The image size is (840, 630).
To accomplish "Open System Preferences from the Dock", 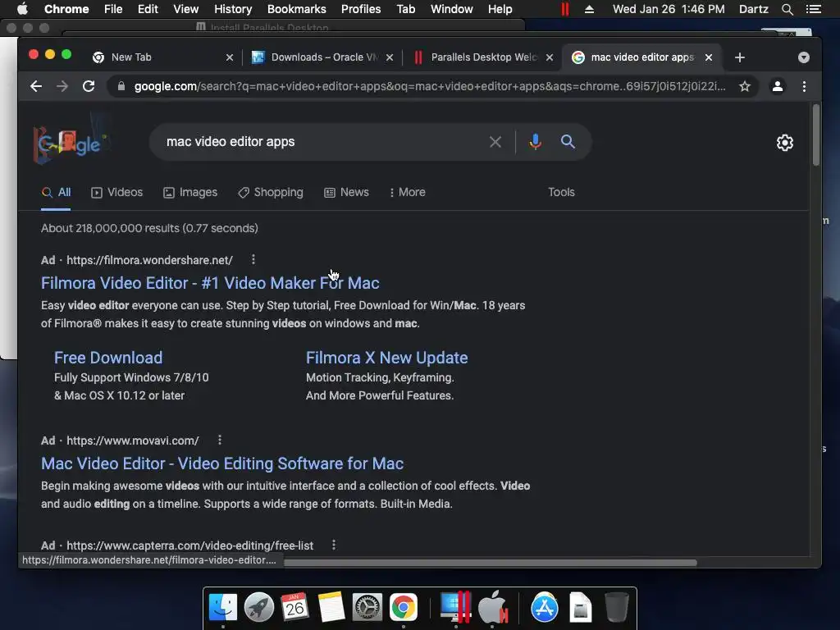I will point(367,607).
